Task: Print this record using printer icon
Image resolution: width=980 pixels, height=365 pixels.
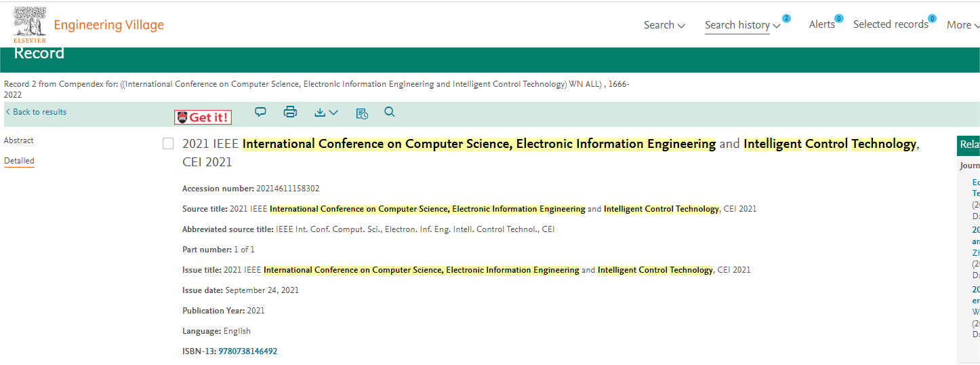Action: (x=290, y=112)
